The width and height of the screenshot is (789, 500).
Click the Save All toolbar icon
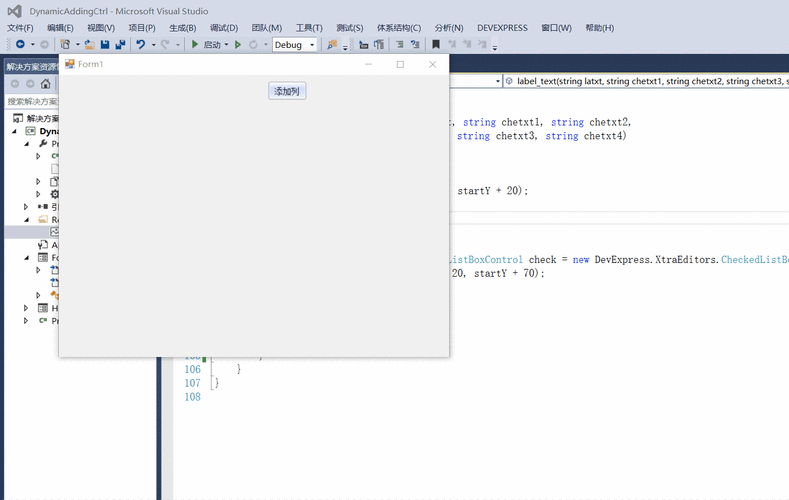tap(120, 44)
